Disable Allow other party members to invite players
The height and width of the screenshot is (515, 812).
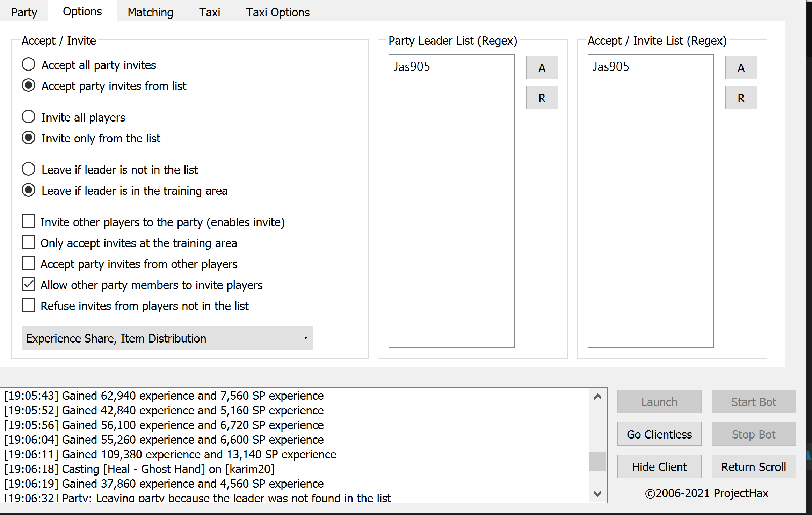tap(28, 284)
